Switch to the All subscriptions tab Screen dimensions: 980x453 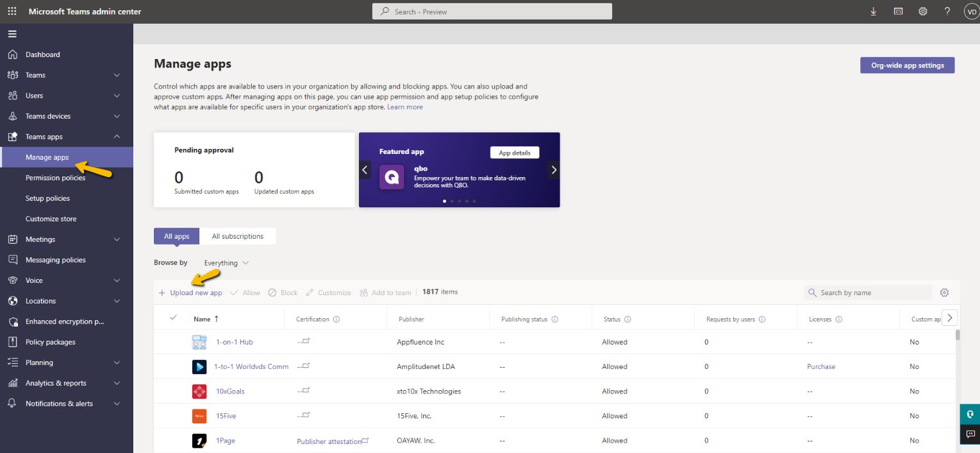(238, 235)
